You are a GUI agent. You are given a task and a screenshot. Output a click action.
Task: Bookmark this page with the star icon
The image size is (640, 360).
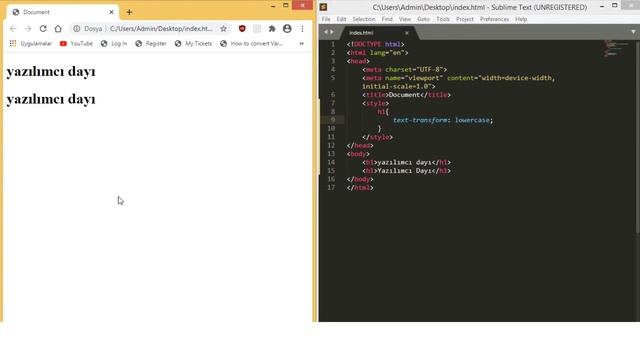point(223,29)
